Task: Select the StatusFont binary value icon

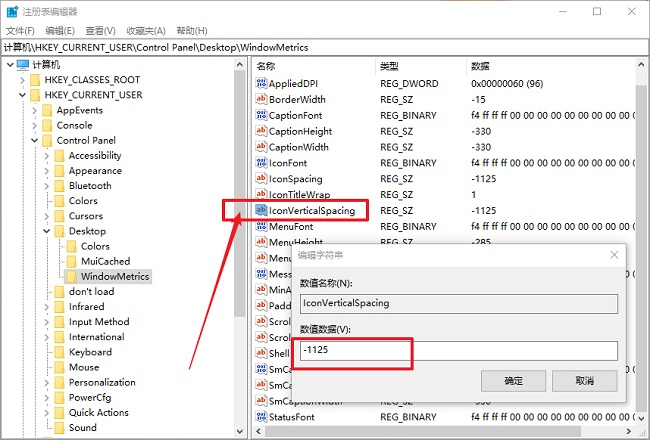Action: point(261,417)
